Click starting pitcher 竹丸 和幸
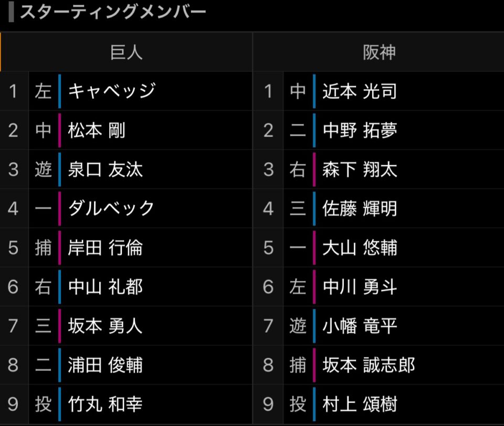The image size is (504, 426). click(106, 404)
